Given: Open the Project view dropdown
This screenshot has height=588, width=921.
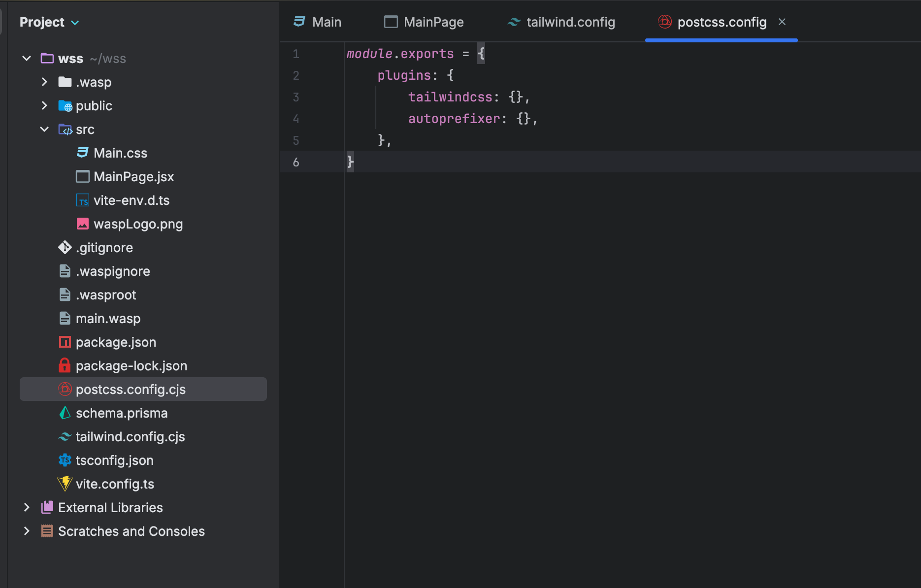Looking at the screenshot, I should [49, 22].
